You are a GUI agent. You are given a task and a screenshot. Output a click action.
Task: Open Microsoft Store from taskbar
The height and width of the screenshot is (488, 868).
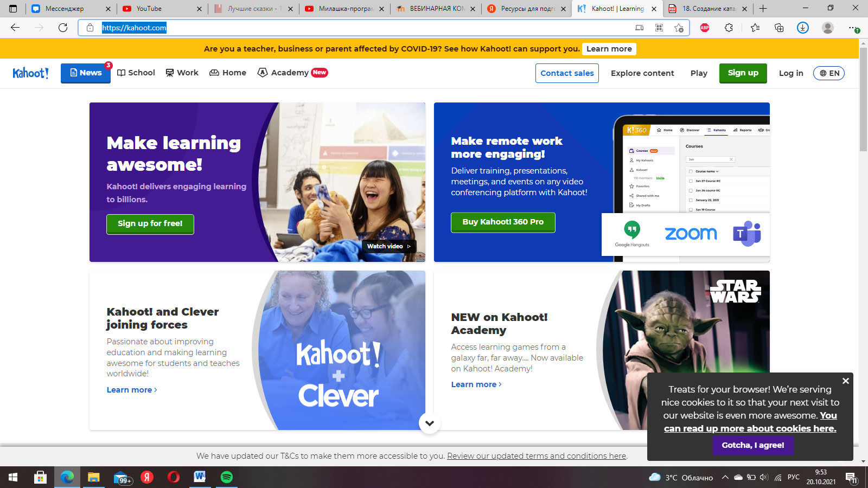pos(40,477)
